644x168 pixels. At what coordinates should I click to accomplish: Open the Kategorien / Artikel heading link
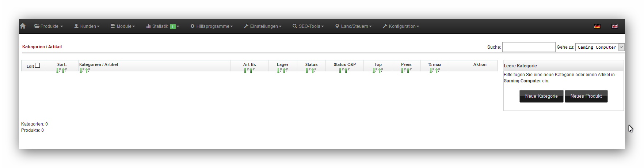click(42, 47)
